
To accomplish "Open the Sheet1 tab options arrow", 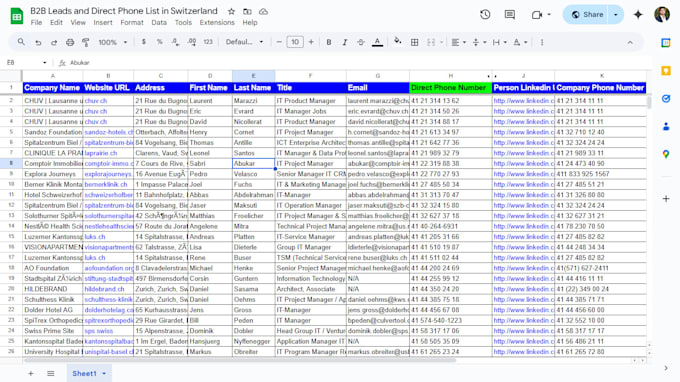I will (x=104, y=373).
